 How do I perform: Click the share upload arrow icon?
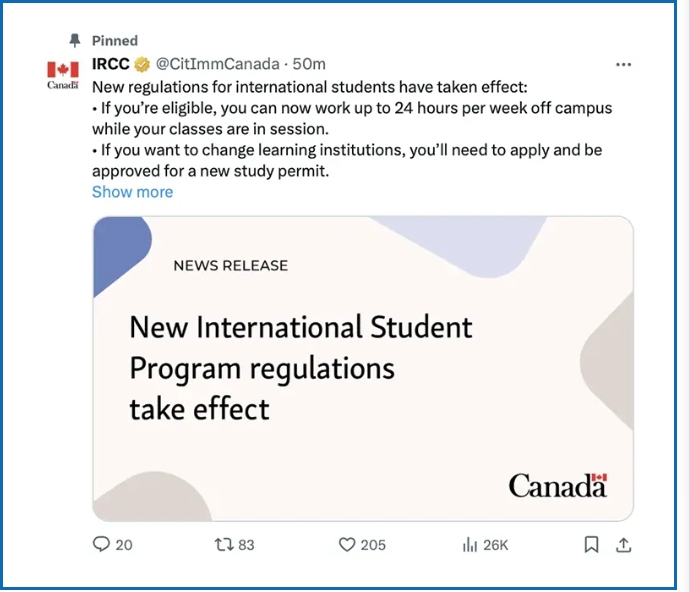click(624, 545)
